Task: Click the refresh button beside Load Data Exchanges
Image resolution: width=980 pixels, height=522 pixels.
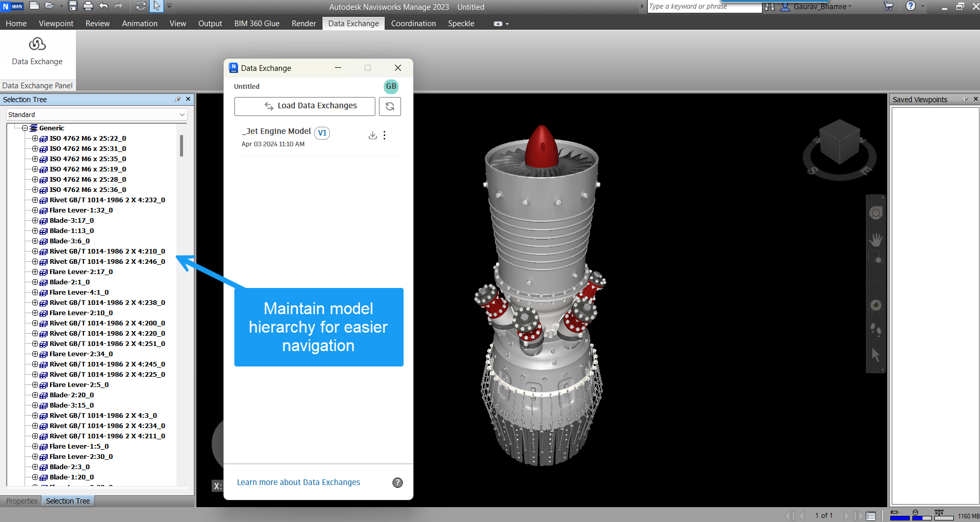Action: pos(390,106)
